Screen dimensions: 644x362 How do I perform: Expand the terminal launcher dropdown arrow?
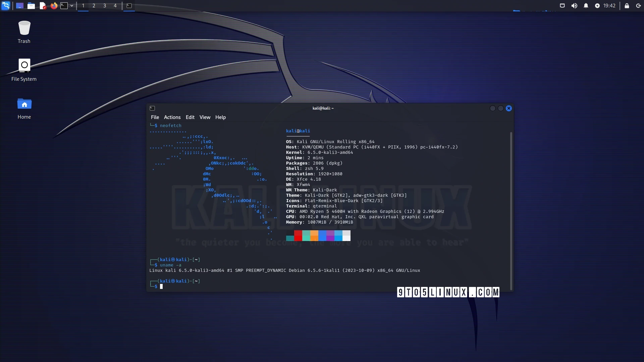coord(72,6)
